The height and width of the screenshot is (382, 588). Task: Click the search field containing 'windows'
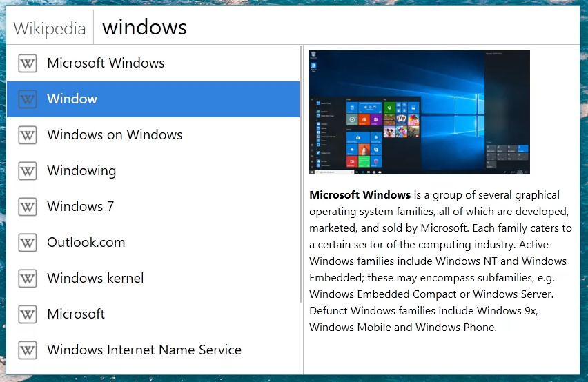336,28
